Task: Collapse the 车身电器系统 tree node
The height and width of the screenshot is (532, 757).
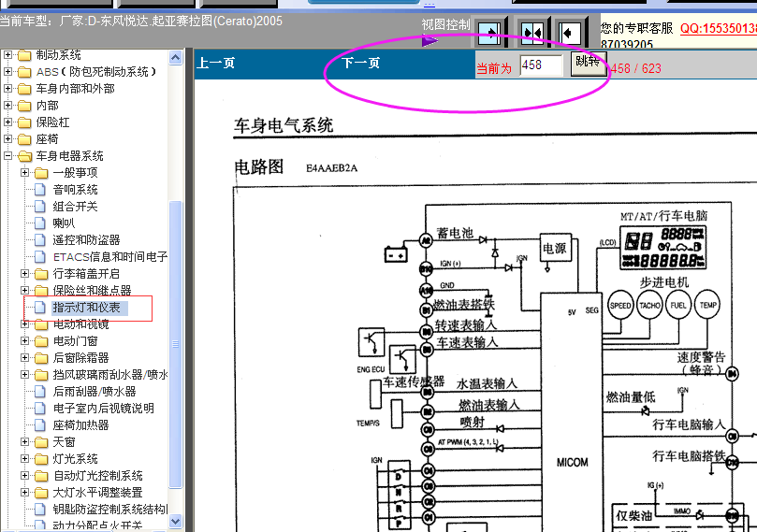Action: point(7,156)
